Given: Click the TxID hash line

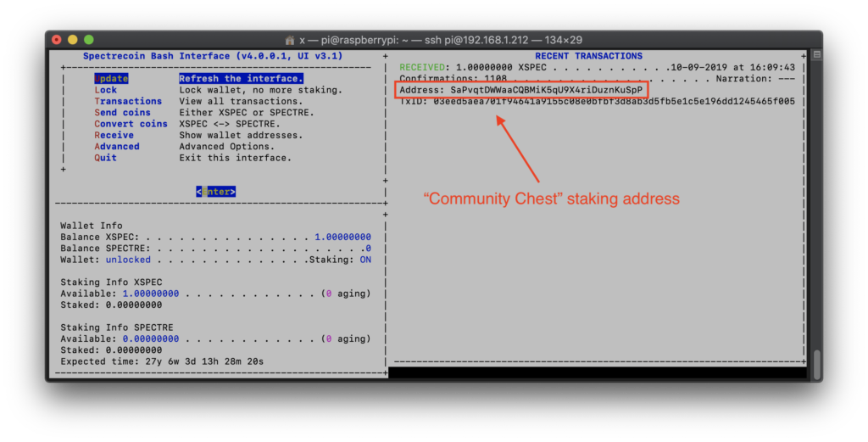Looking at the screenshot, I should 598,101.
